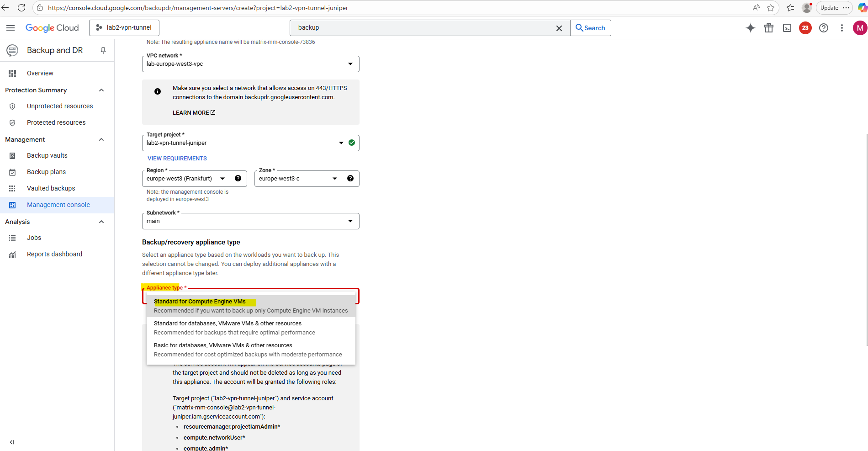The image size is (868, 451).
Task: Click the browser address bar URL
Action: coord(198,8)
